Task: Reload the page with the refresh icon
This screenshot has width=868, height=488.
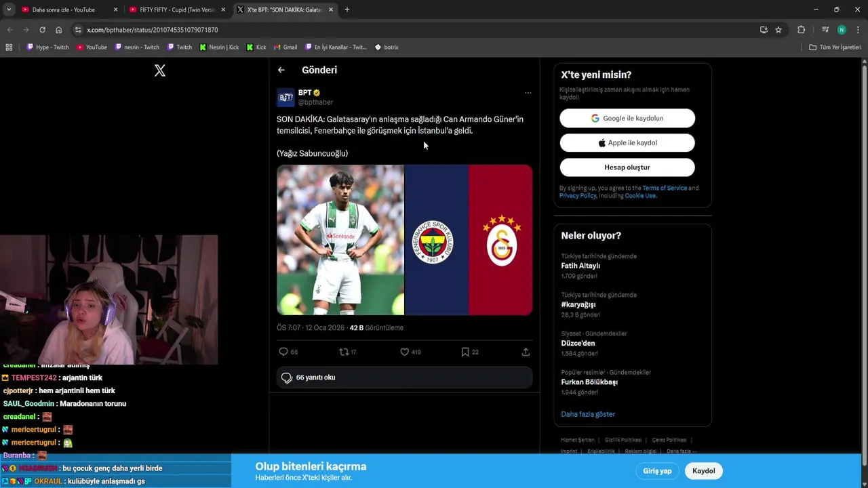Action: click(x=42, y=30)
